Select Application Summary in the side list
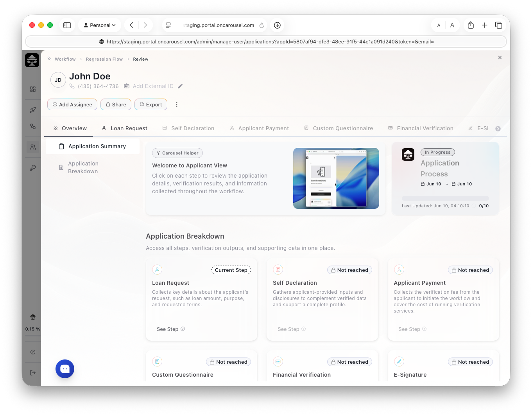 coord(93,146)
